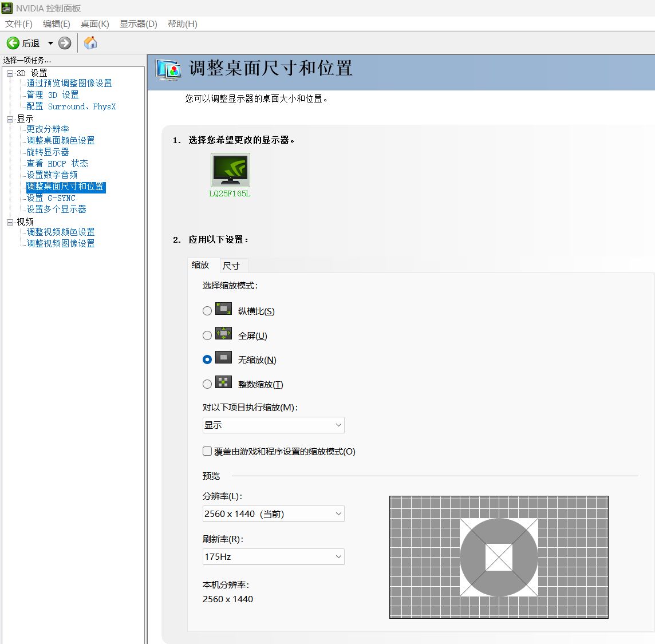
Task: Open 管理 3D 设置 link
Action: click(53, 95)
